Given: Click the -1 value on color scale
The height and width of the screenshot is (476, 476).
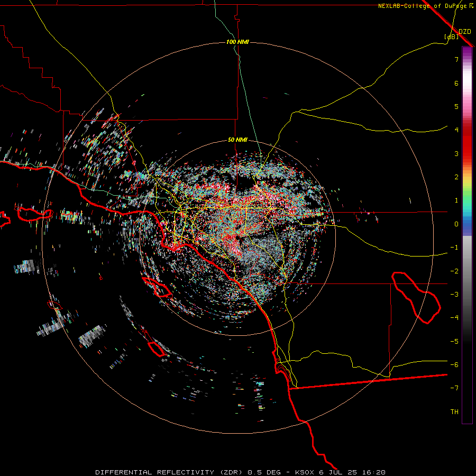Looking at the screenshot, I should (x=454, y=248).
